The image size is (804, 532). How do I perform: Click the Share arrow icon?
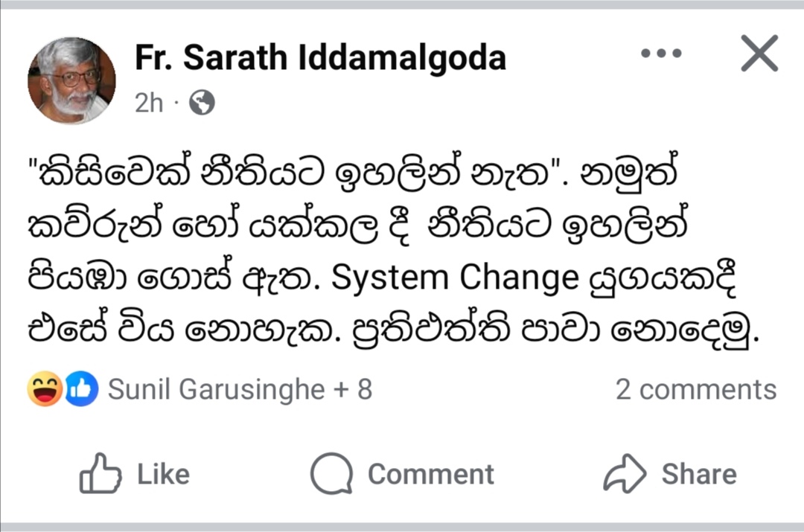pos(625,474)
